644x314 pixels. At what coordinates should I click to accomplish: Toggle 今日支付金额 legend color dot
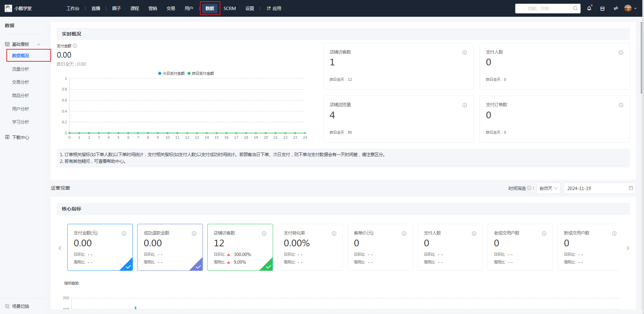click(x=160, y=73)
